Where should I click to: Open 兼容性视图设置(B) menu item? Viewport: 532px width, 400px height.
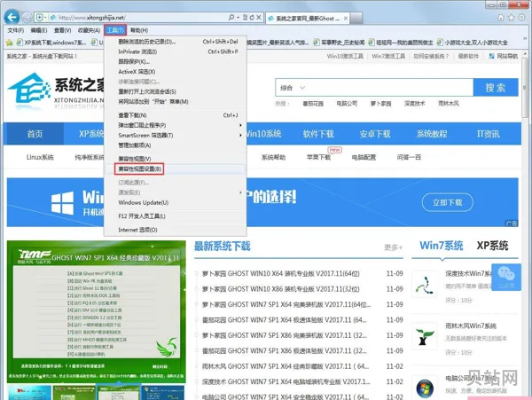[x=175, y=169]
